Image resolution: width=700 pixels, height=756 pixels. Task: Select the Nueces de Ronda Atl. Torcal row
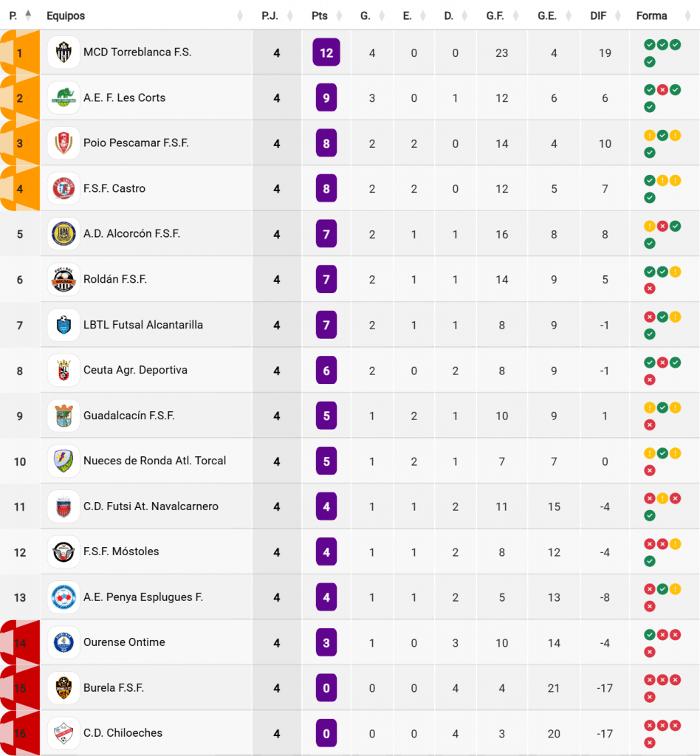[x=349, y=461]
